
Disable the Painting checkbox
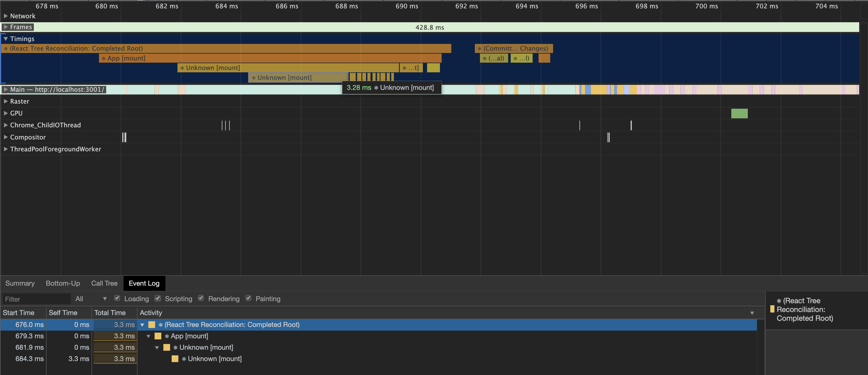click(x=248, y=298)
